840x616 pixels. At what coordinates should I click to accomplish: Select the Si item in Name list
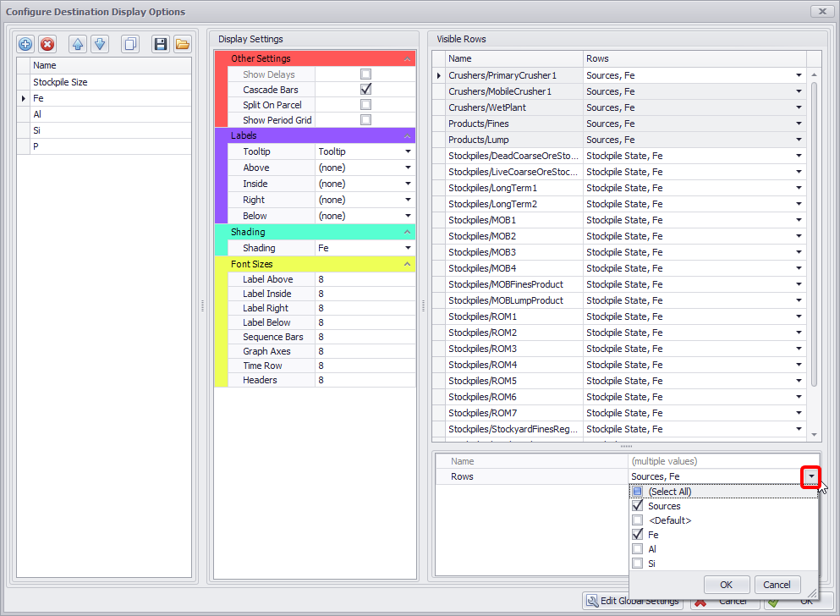click(x=37, y=130)
